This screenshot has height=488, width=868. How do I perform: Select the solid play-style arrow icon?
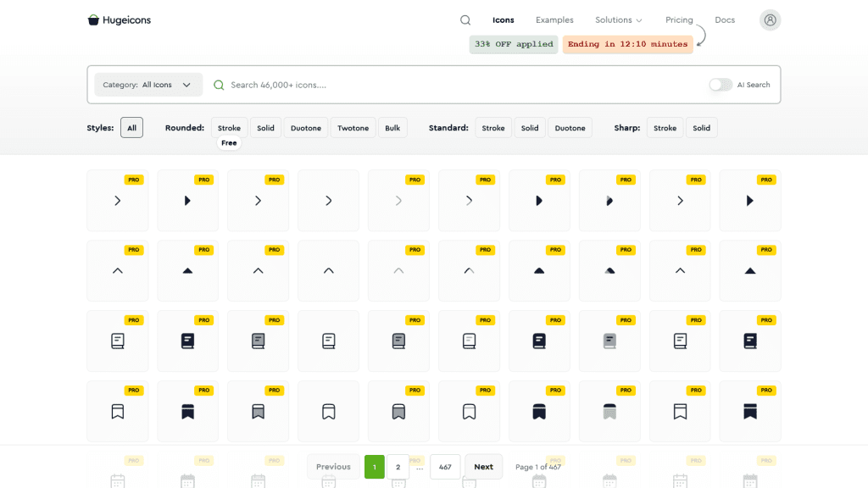(187, 202)
